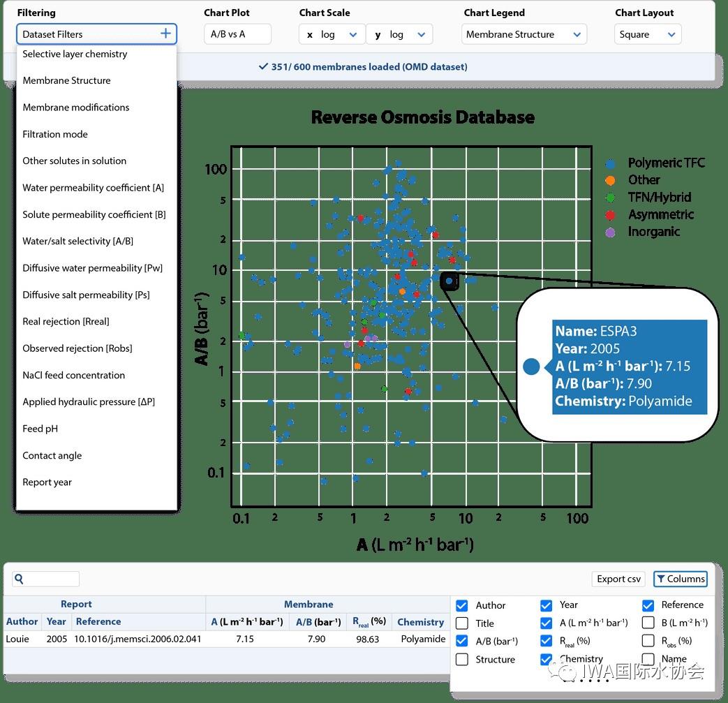Viewport: 728px width, 703px height.
Task: Click the Inorganic purple legend marker
Action: click(611, 232)
